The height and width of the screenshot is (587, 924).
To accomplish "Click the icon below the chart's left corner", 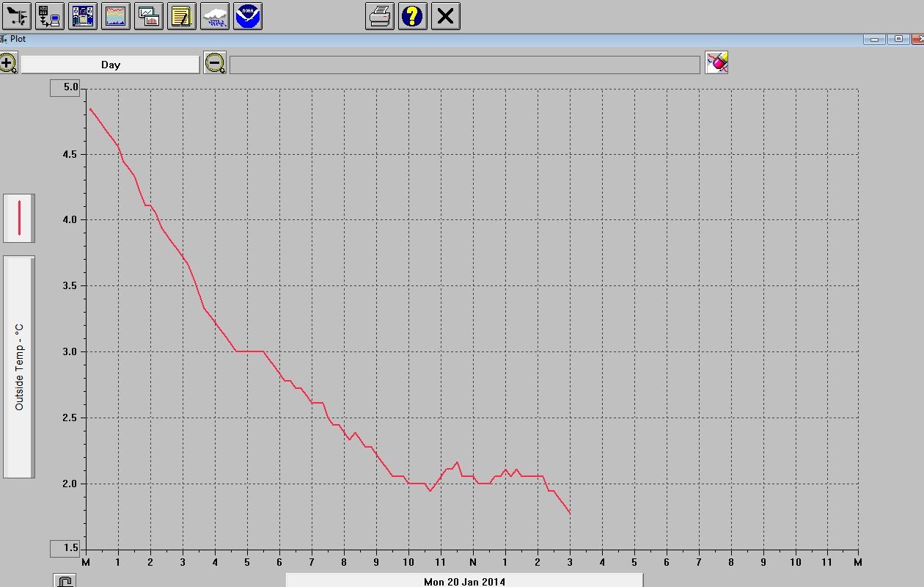I will tap(65, 580).
